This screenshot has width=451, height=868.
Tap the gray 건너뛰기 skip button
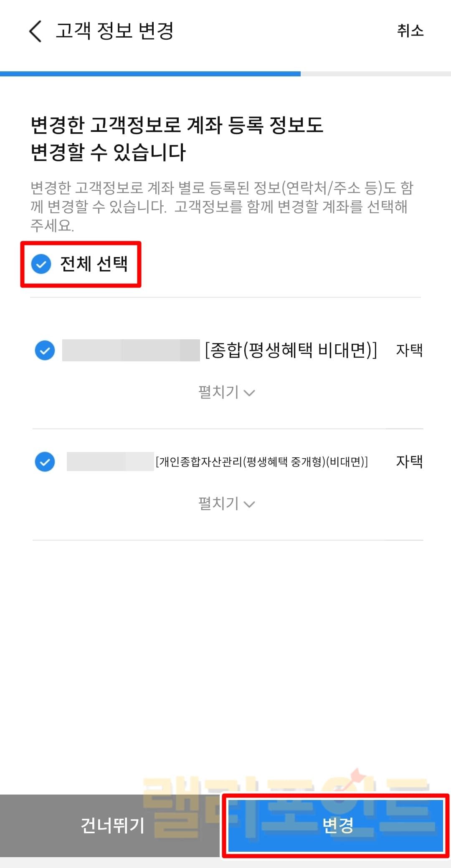click(x=111, y=825)
